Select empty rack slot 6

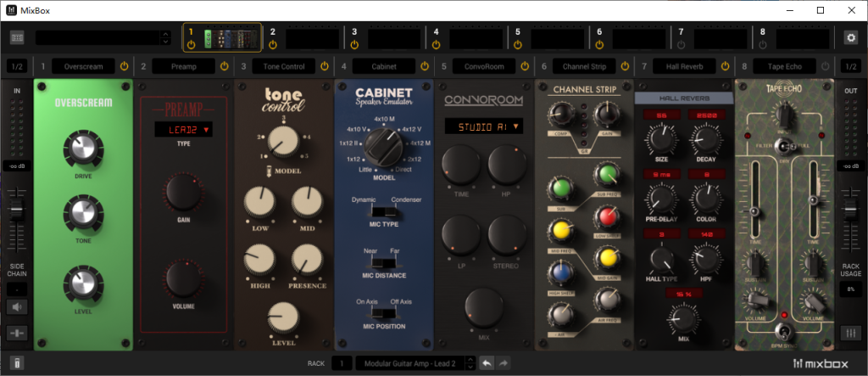click(x=639, y=39)
